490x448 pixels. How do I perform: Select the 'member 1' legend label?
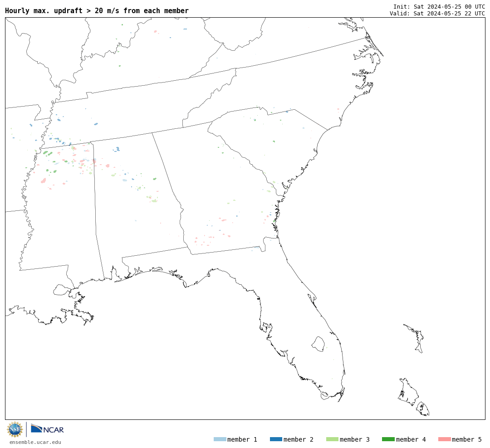pyautogui.click(x=242, y=439)
